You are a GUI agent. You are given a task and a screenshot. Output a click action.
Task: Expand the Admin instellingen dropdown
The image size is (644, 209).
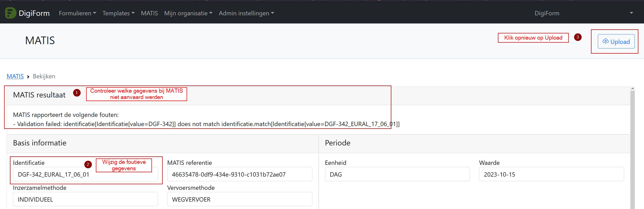click(246, 13)
